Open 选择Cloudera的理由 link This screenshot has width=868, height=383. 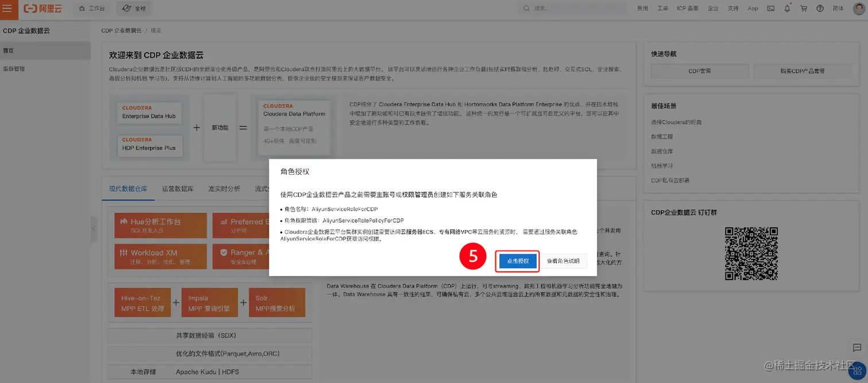pos(676,122)
